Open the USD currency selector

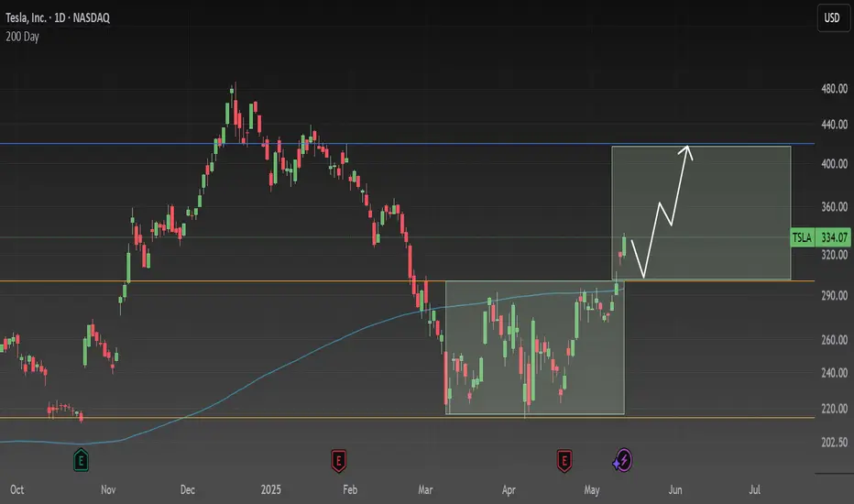[833, 18]
